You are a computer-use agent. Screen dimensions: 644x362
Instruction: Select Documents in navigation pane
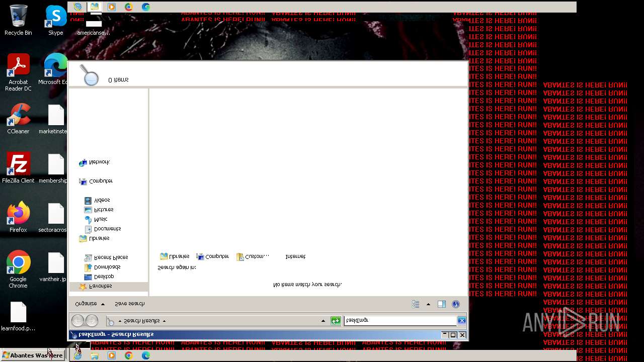(103, 229)
